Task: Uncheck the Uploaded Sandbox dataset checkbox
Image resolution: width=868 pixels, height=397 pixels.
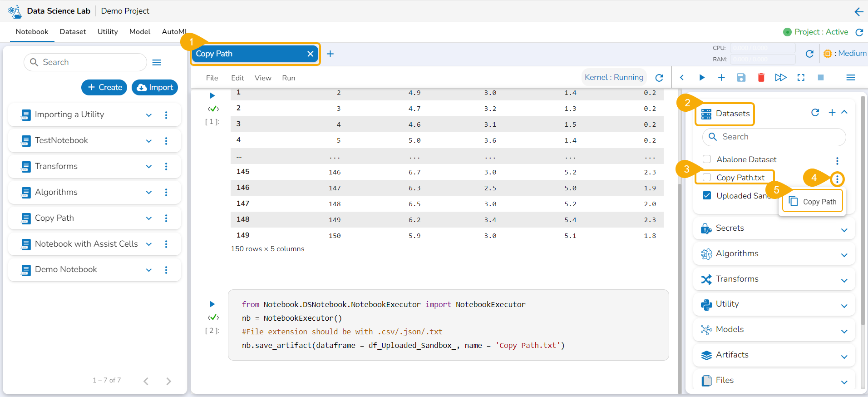Action: tap(707, 195)
